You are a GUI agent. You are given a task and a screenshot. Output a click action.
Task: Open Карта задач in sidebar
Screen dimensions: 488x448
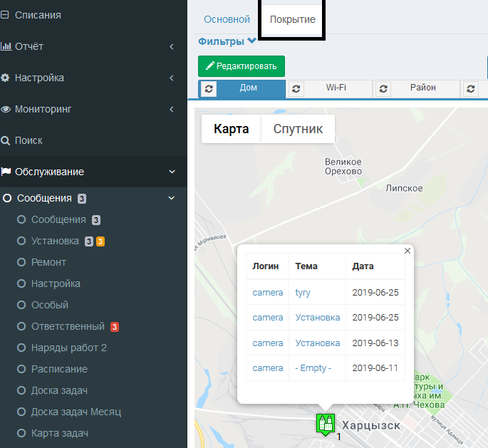coord(59,433)
